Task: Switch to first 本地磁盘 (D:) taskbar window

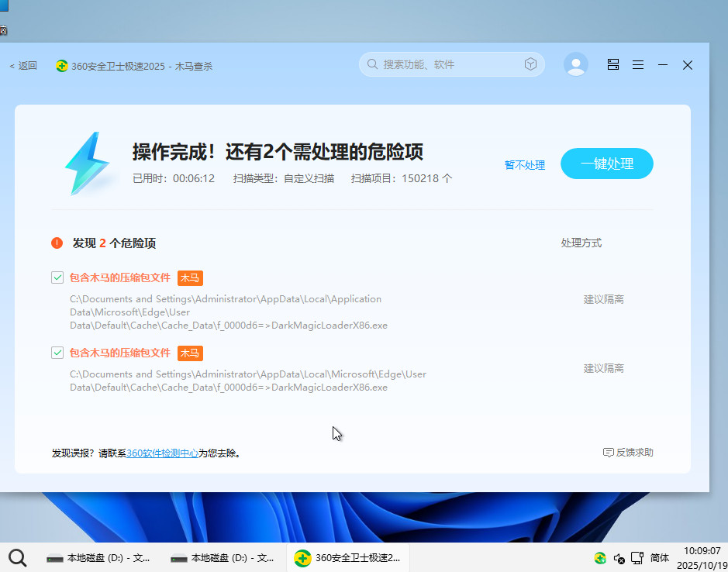Action: (x=99, y=557)
